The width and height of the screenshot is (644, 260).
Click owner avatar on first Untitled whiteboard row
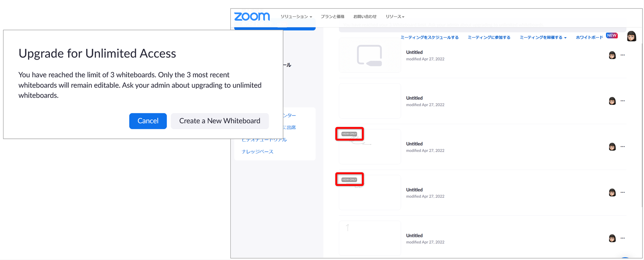point(612,55)
